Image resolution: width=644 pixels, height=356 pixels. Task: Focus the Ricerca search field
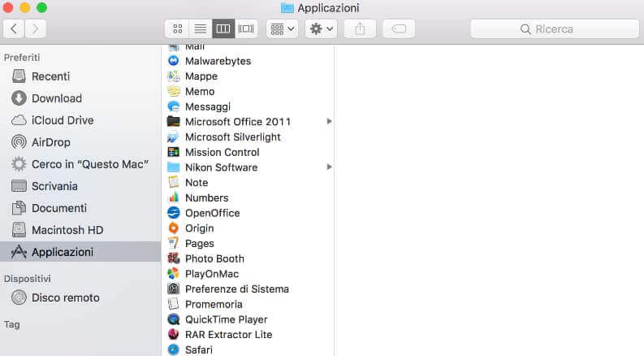click(555, 28)
